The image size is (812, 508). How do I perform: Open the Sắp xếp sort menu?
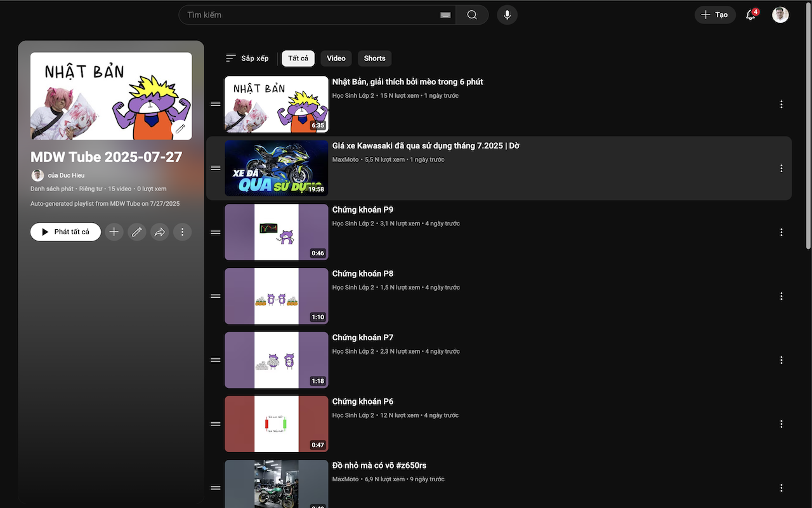coord(247,58)
